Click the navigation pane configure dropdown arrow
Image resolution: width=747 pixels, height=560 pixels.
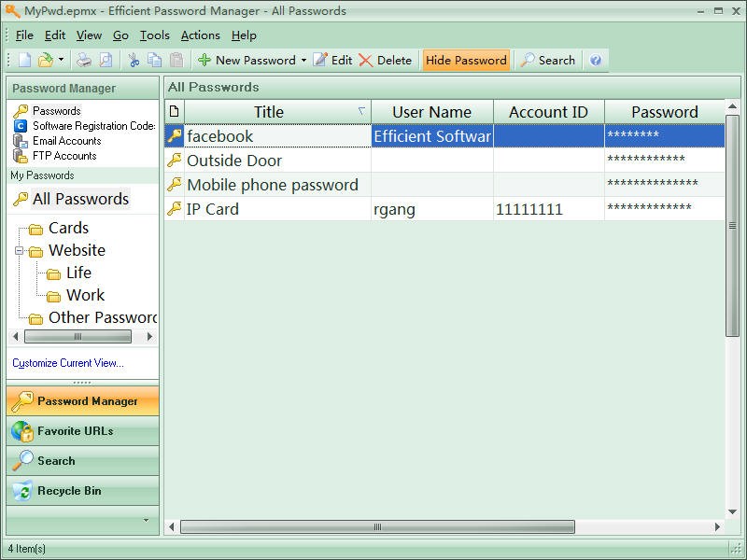pyautogui.click(x=146, y=521)
